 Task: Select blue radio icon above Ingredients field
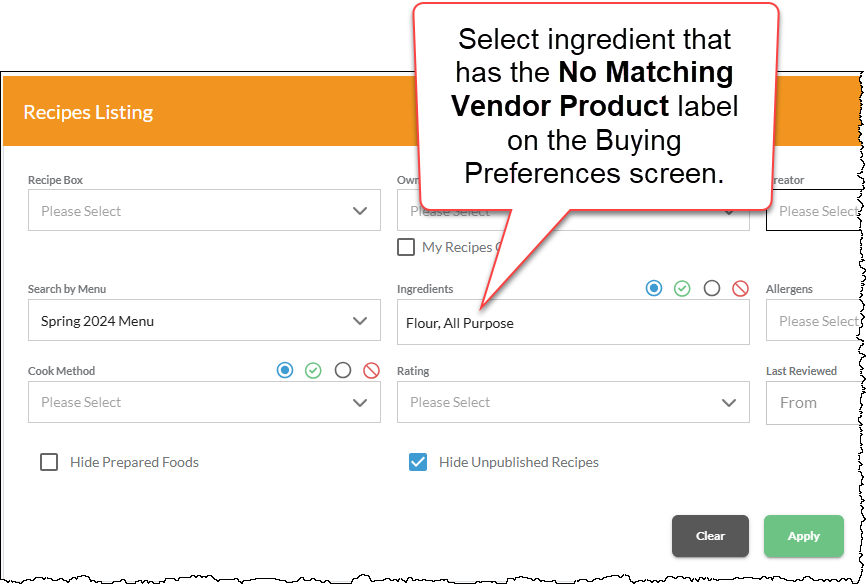pos(654,288)
